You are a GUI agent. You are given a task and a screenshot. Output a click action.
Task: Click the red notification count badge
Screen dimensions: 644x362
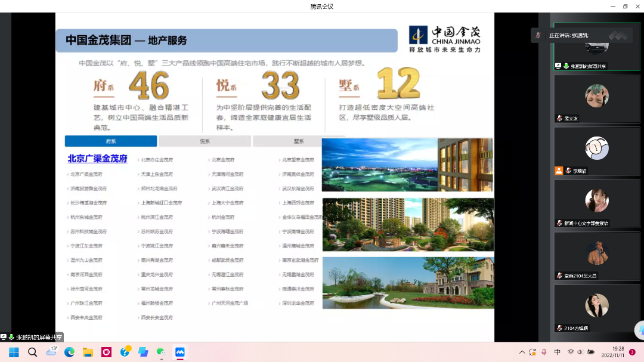(x=632, y=352)
